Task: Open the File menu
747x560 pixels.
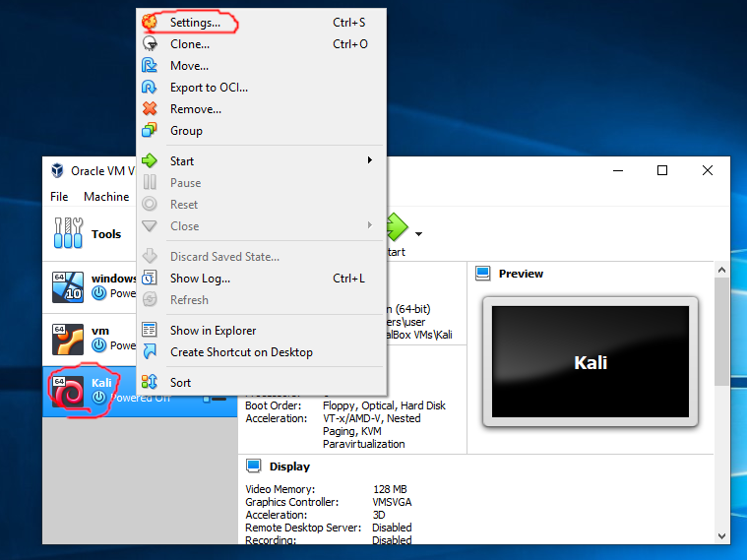Action: tap(59, 197)
